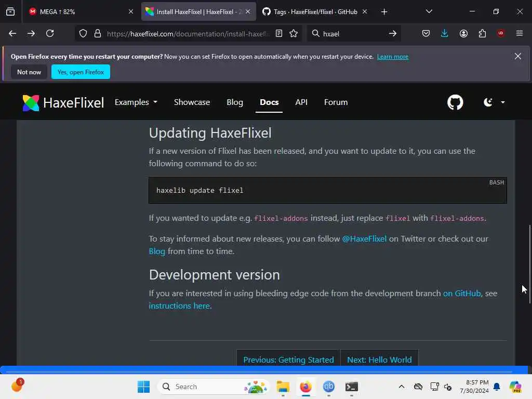The image size is (532, 399).
Task: Open a new browser tab
Action: click(x=384, y=12)
